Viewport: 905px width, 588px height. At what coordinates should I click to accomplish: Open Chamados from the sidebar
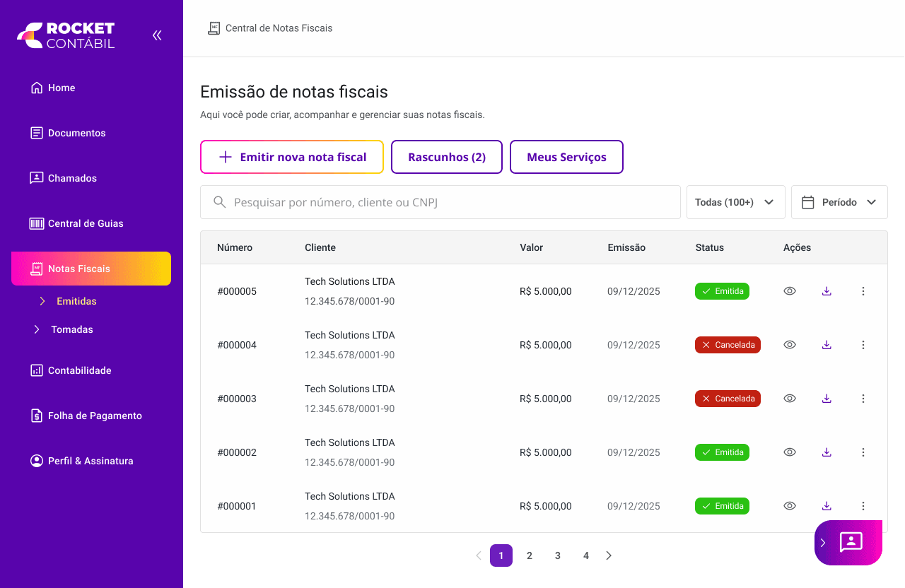(x=64, y=178)
